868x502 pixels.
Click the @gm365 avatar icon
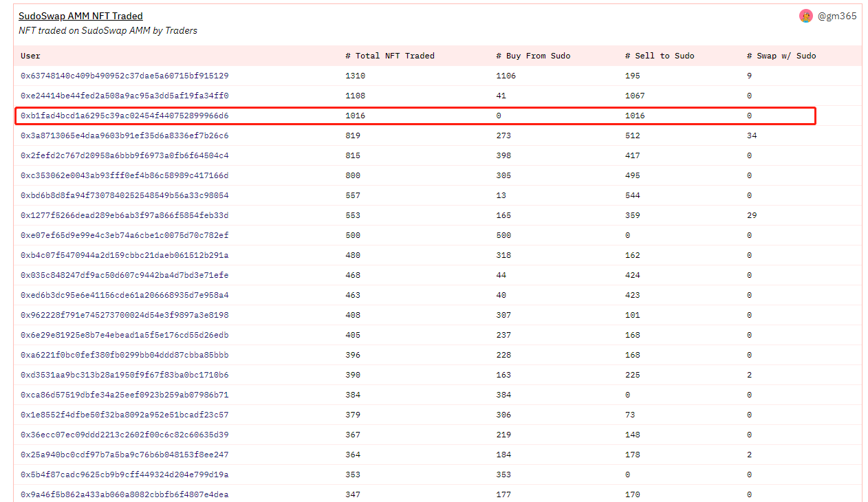tap(806, 16)
